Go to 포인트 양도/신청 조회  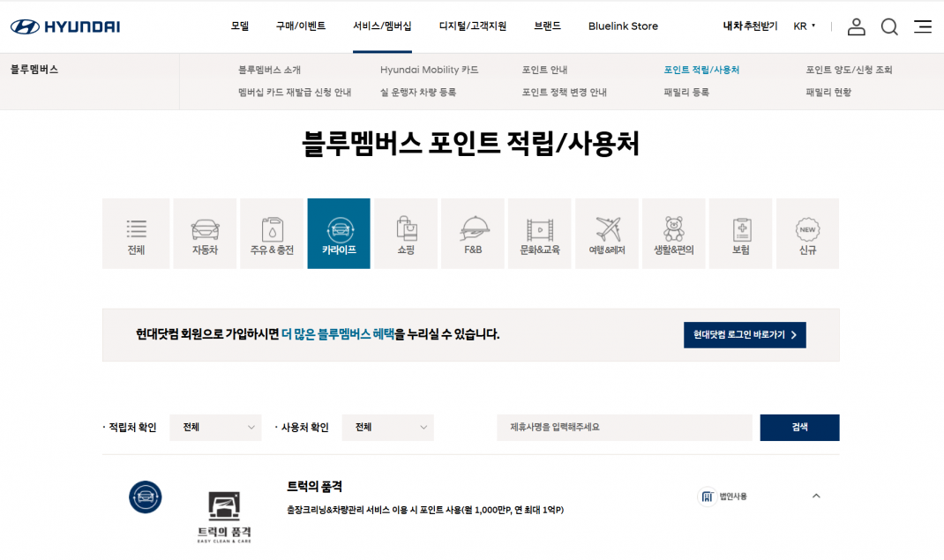pos(849,70)
